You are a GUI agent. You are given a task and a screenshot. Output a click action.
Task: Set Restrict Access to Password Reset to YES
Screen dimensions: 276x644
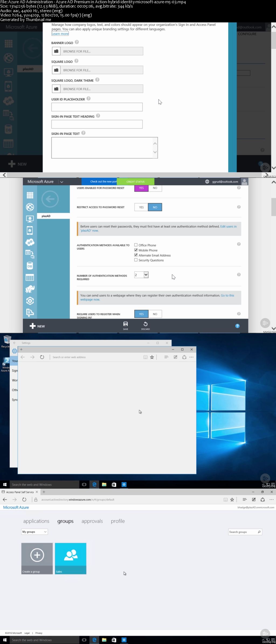(141, 207)
